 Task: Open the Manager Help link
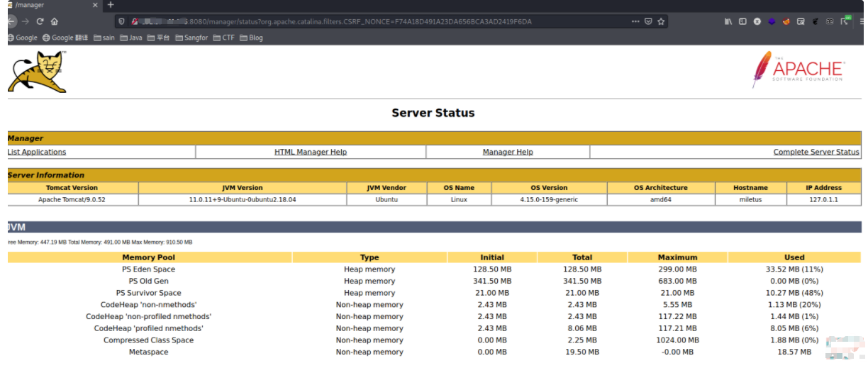coord(508,152)
